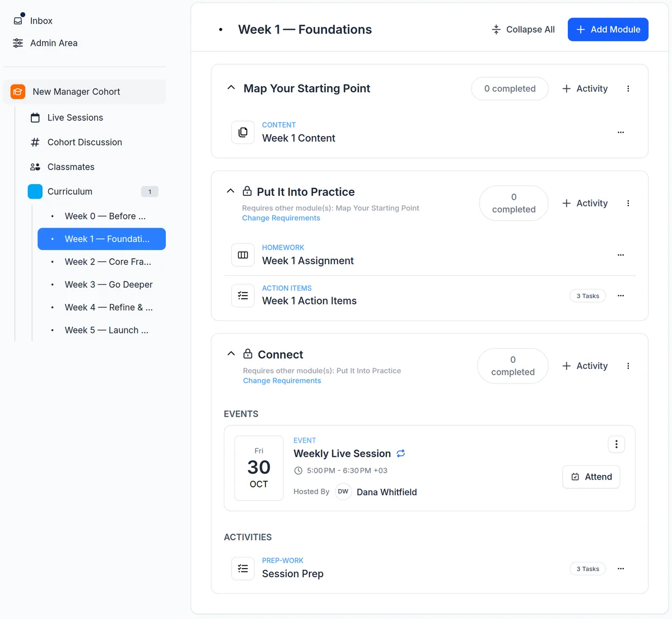The image size is (672, 619).
Task: Open Map Your Starting Point module options menu
Action: [628, 88]
